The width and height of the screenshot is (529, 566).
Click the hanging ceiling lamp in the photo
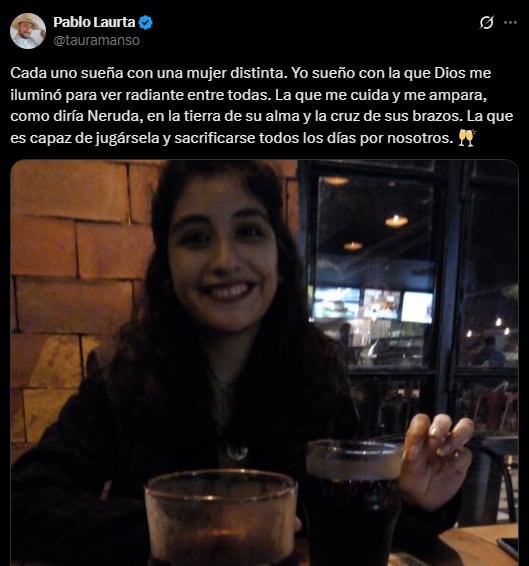(x=396, y=221)
